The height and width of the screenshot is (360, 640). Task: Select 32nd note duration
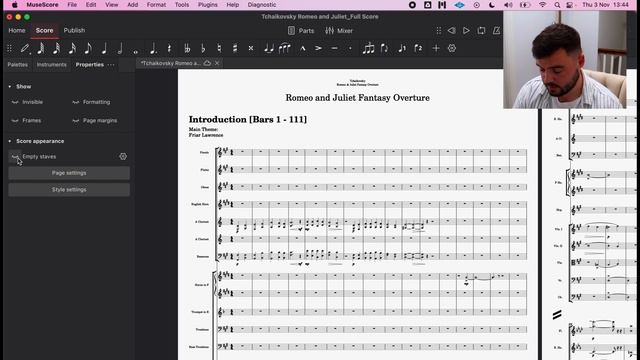click(x=56, y=49)
